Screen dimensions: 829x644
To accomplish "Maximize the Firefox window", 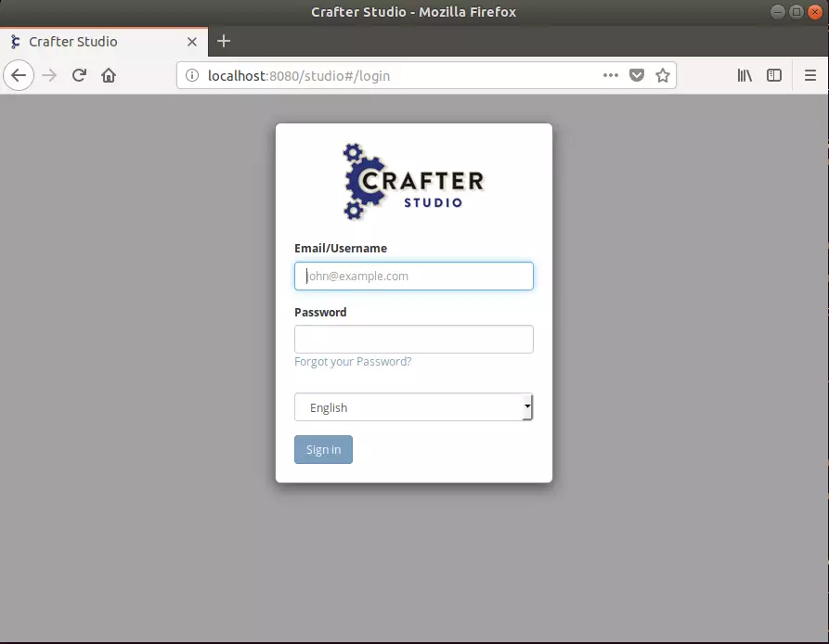I will point(797,12).
